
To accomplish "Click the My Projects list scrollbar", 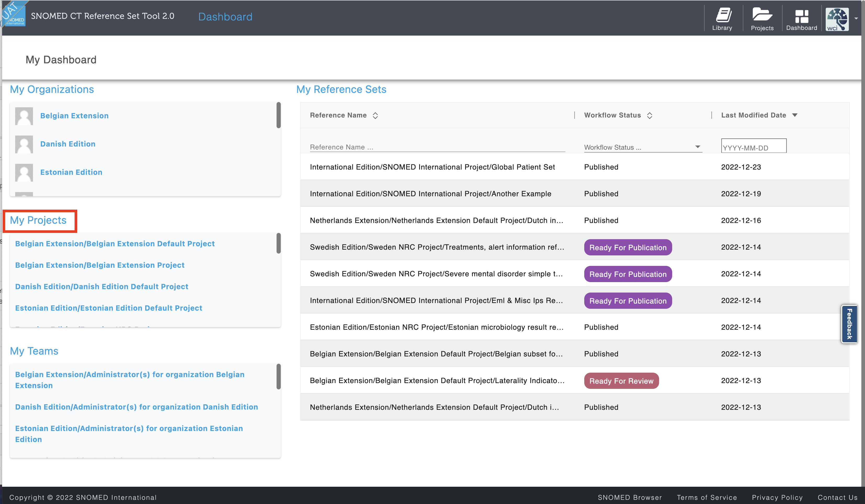I will click(278, 243).
